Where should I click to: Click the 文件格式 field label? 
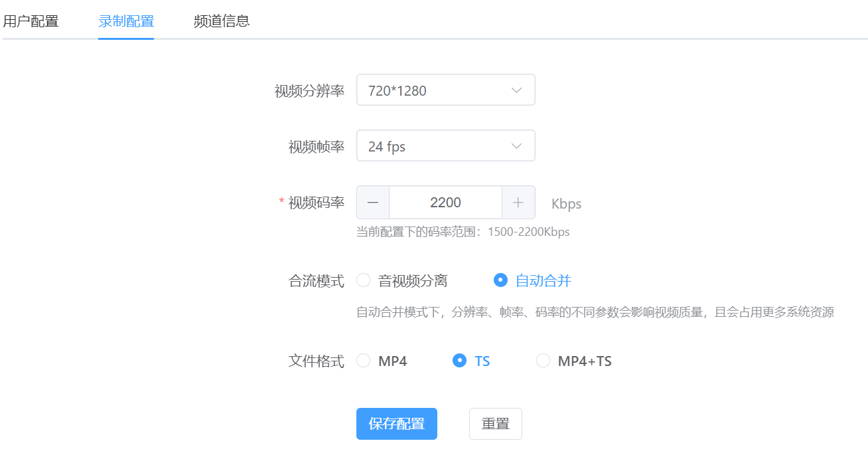[316, 361]
